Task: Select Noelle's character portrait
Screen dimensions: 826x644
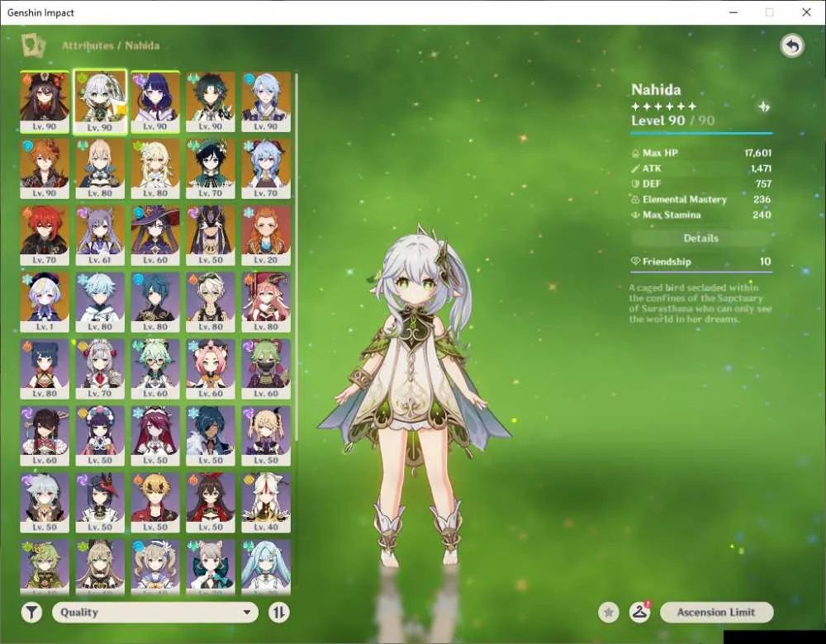Action: [100, 369]
